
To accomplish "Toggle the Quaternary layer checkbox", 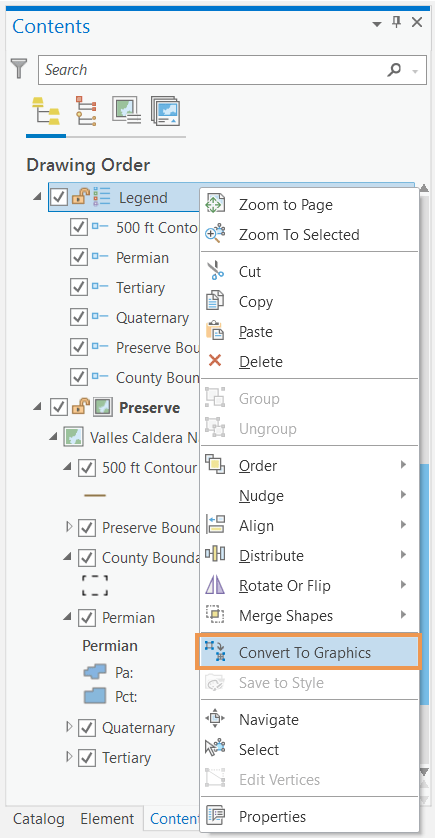I will pos(87,728).
